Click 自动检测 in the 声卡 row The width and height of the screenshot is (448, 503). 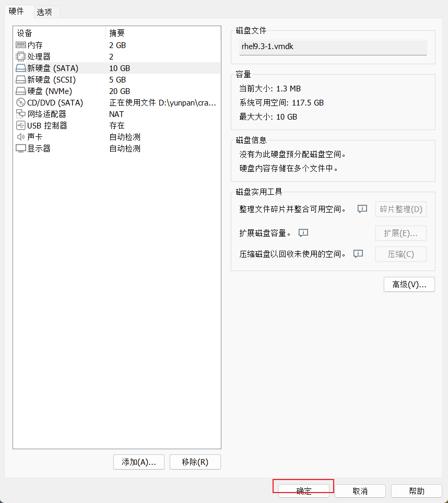point(125,137)
